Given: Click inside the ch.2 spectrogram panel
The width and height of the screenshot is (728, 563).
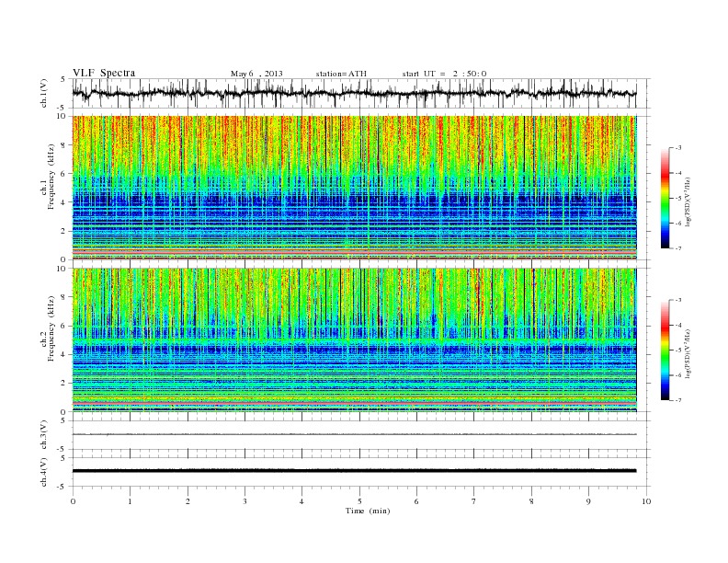Looking at the screenshot, I should [354, 339].
